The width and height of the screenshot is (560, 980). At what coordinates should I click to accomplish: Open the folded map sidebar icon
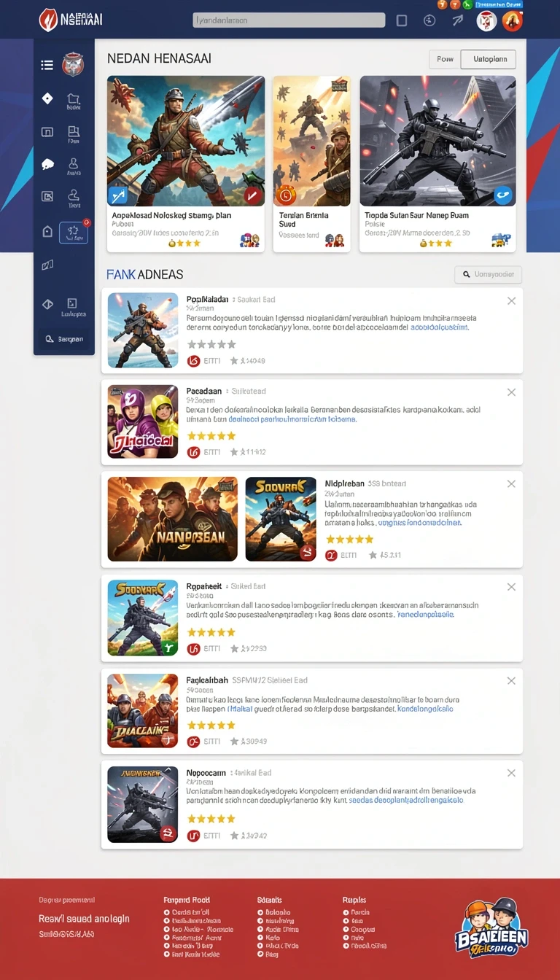pos(47,265)
